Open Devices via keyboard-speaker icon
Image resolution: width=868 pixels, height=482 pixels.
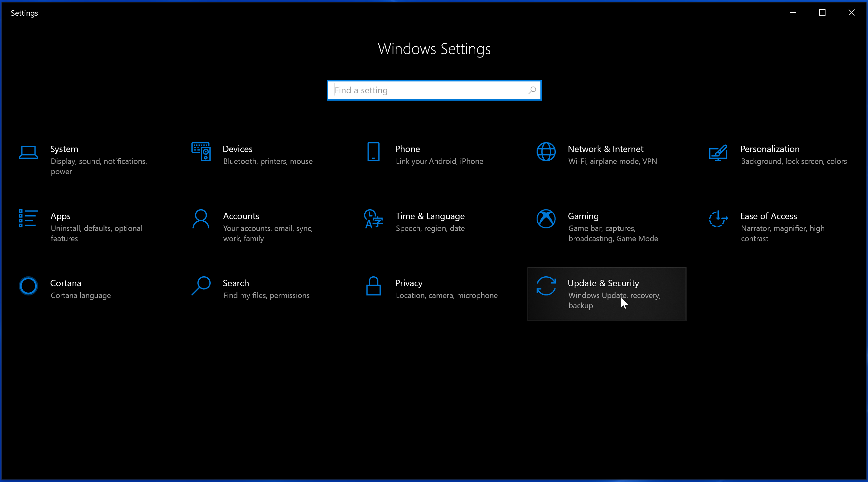(201, 152)
